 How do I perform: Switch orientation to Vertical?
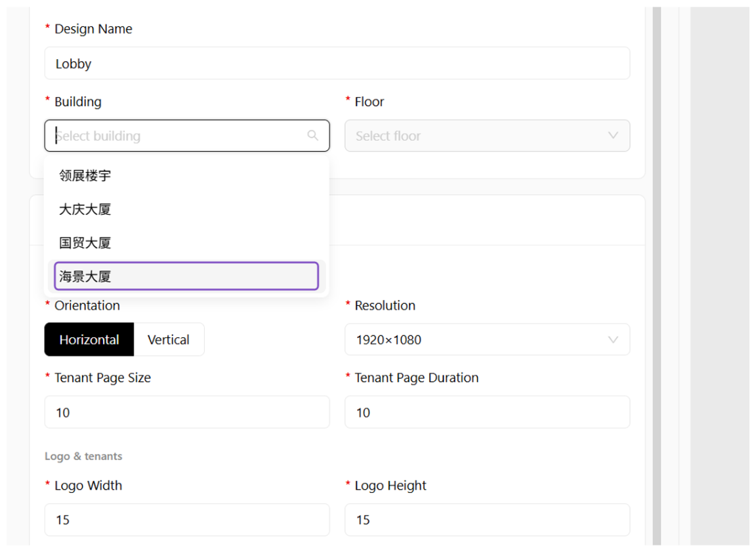point(169,339)
